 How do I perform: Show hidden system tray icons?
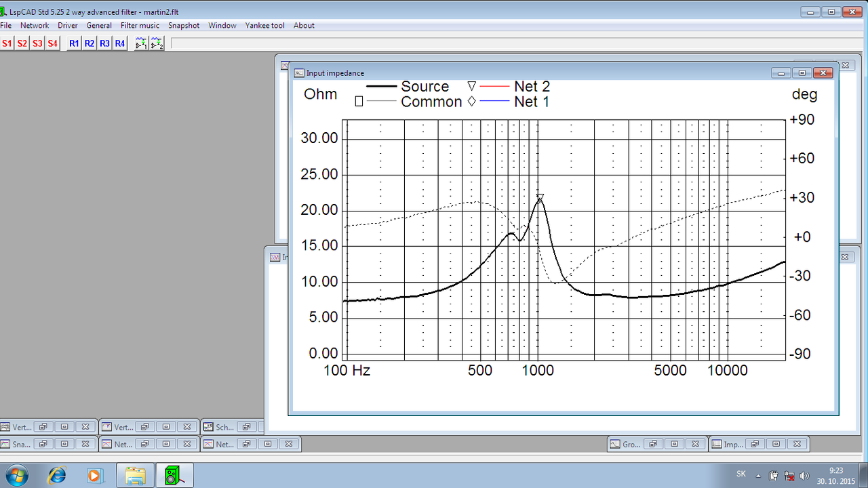tap(757, 475)
